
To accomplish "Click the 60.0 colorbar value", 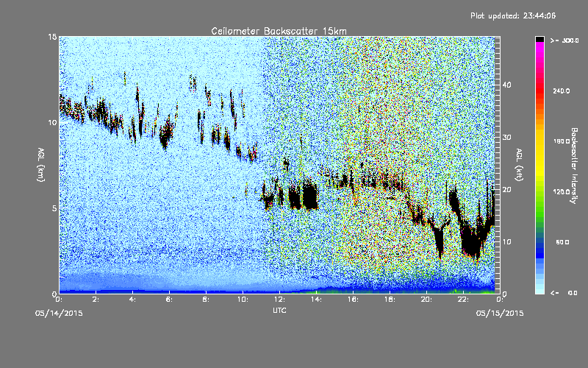I will tap(562, 242).
